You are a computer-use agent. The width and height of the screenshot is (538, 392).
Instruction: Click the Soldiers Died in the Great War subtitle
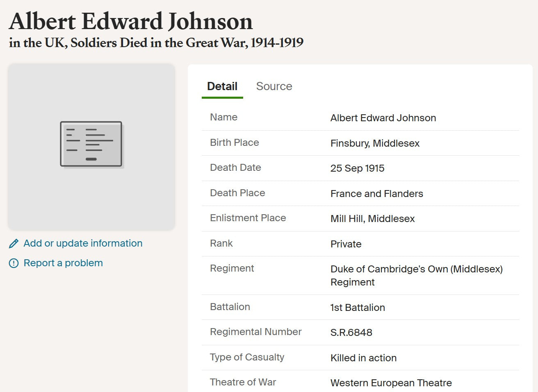tap(156, 43)
